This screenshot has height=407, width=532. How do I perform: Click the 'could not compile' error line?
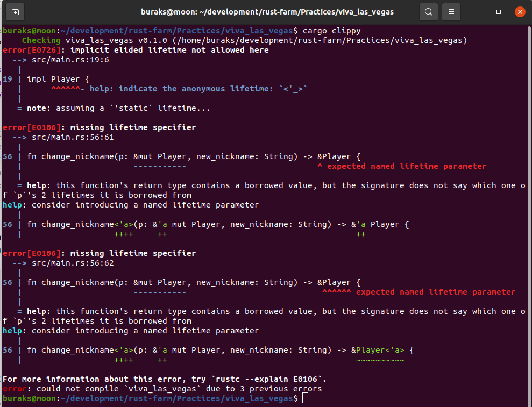coord(161,389)
